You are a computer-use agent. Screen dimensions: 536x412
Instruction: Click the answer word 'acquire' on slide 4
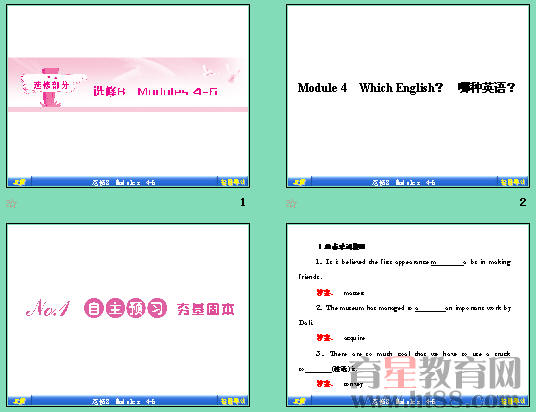click(x=354, y=338)
